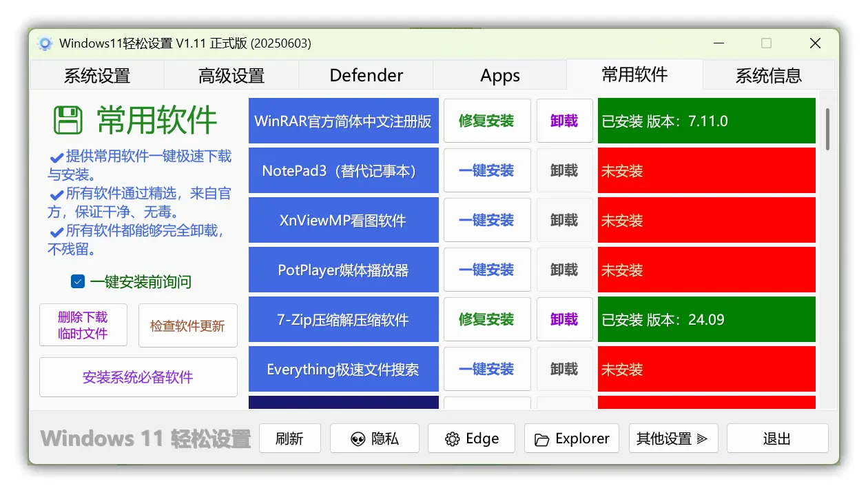868x493 pixels.
Task: Click 安装系统必备软件 button
Action: pos(138,377)
